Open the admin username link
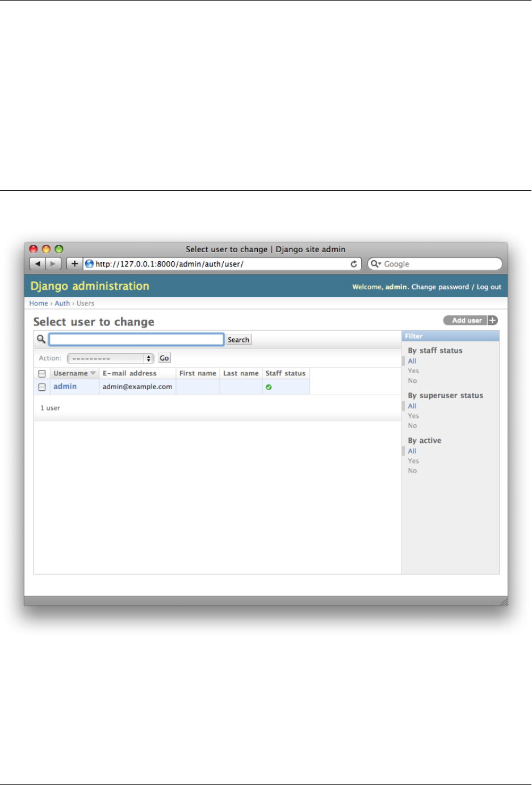The height and width of the screenshot is (785, 532). point(65,386)
